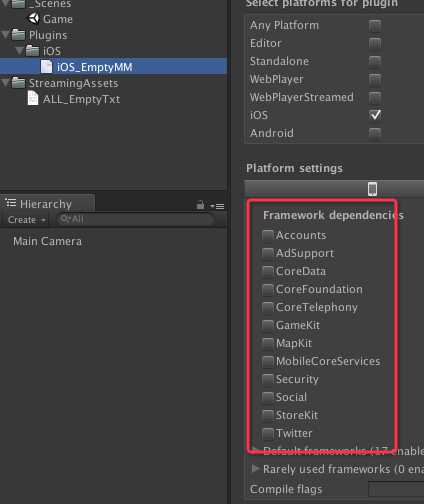Tick the StoreKit framework dependency

[268, 415]
